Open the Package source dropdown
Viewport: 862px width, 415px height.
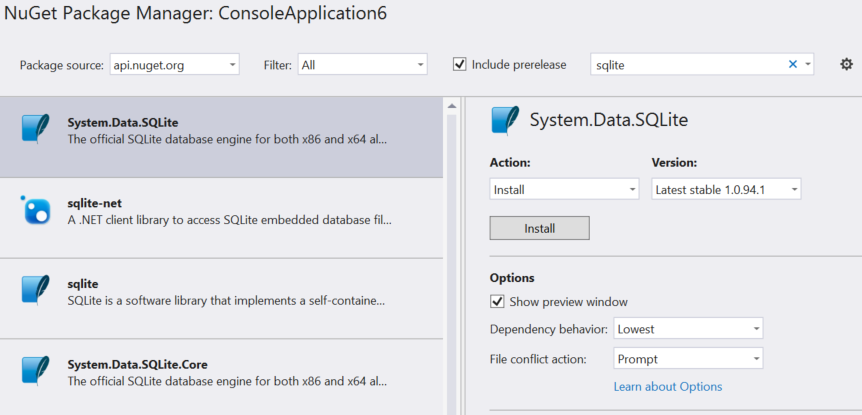pyautogui.click(x=174, y=65)
